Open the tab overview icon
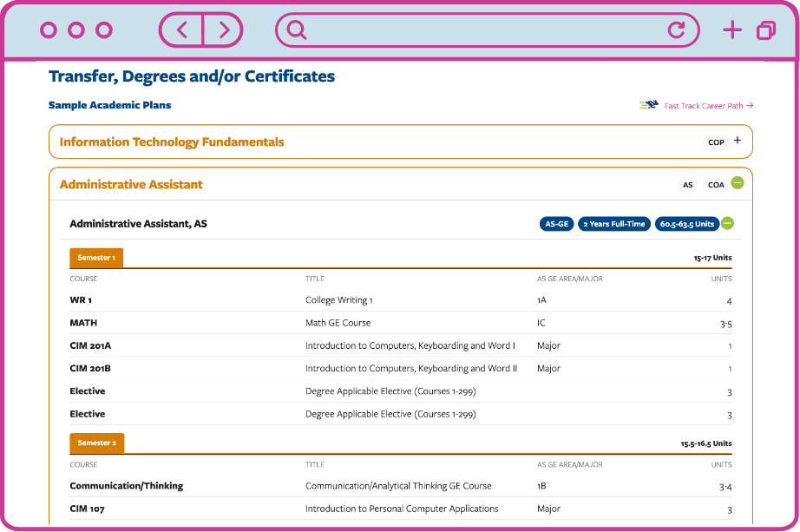 (x=766, y=30)
